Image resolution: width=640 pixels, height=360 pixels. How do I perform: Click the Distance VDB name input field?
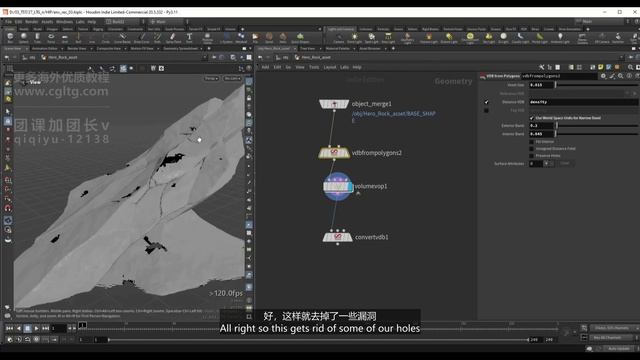(583, 102)
